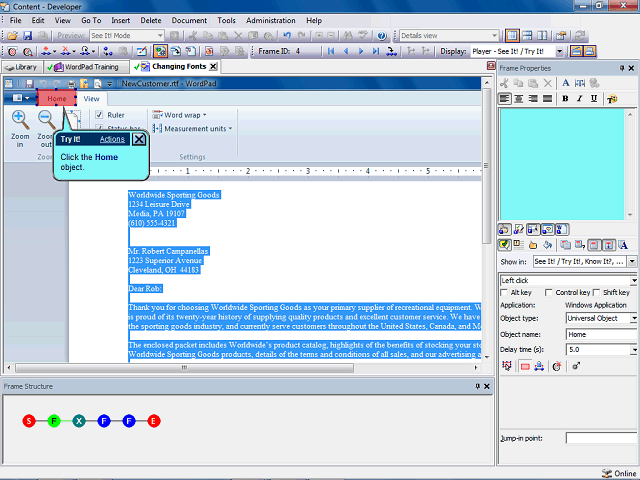The image size is (640, 480).
Task: Click the Object name input field
Action: point(602,335)
